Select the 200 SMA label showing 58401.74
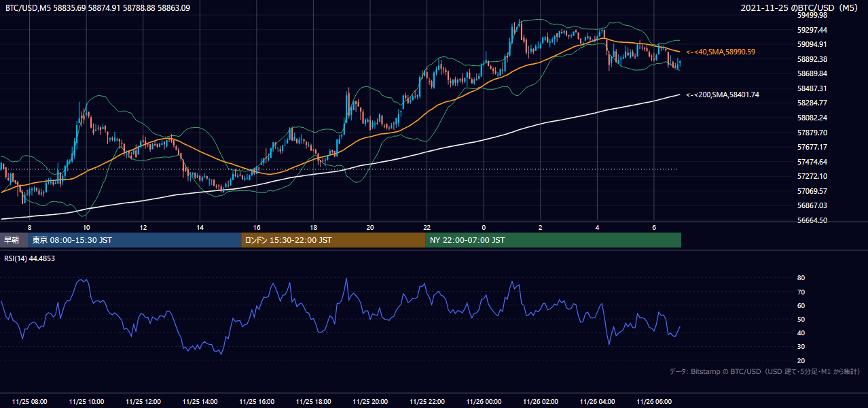Screen dimensions: 868x408 click(x=723, y=95)
